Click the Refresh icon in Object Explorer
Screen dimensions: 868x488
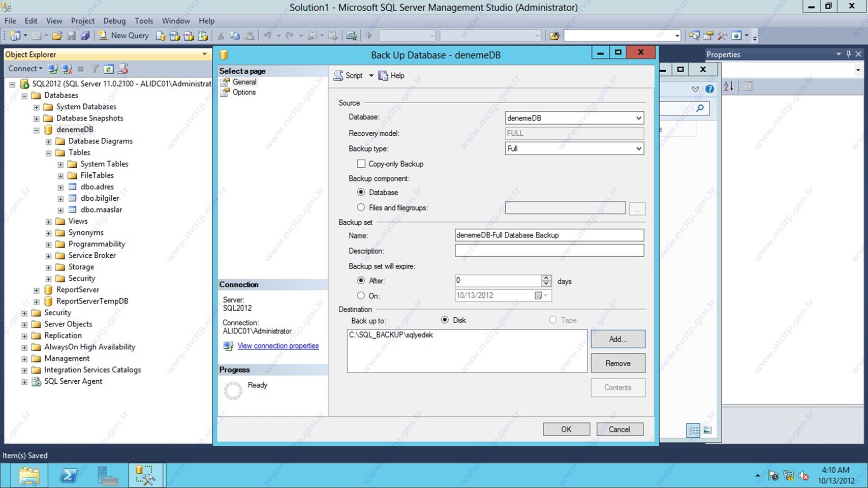108,69
